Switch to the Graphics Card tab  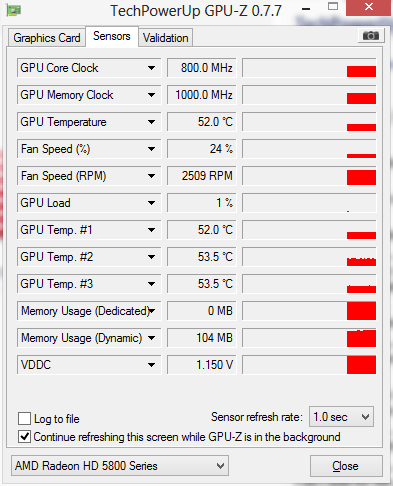pyautogui.click(x=47, y=38)
